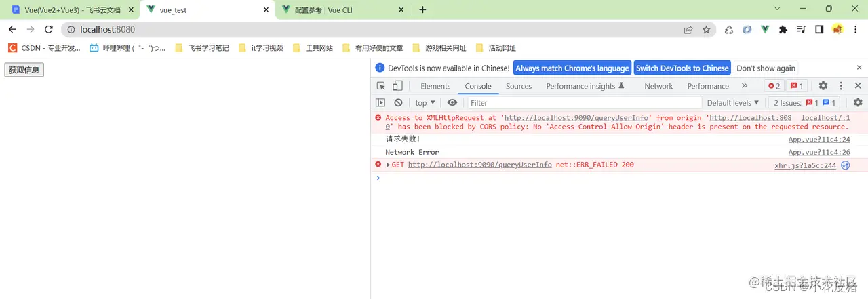Image resolution: width=868 pixels, height=299 pixels.
Task: Open the Extensions puzzle icon
Action: [783, 30]
